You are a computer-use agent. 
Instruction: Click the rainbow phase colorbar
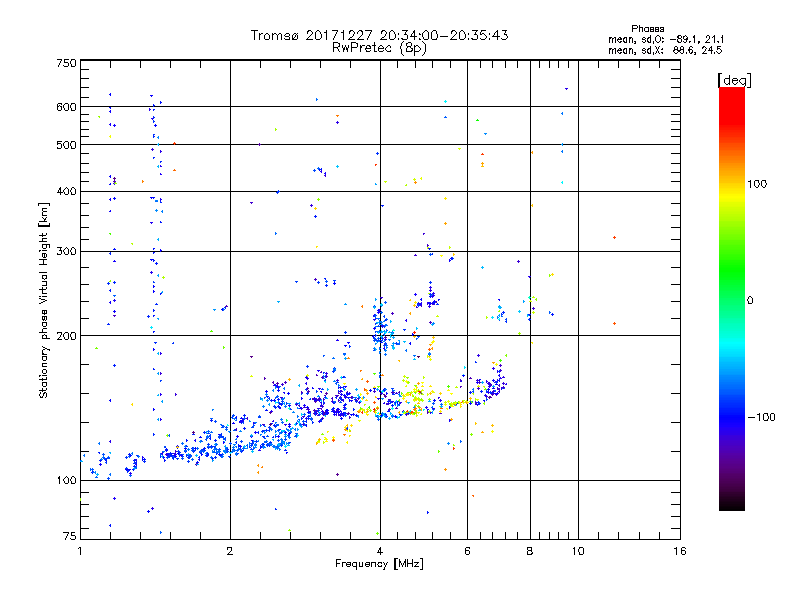(732, 298)
